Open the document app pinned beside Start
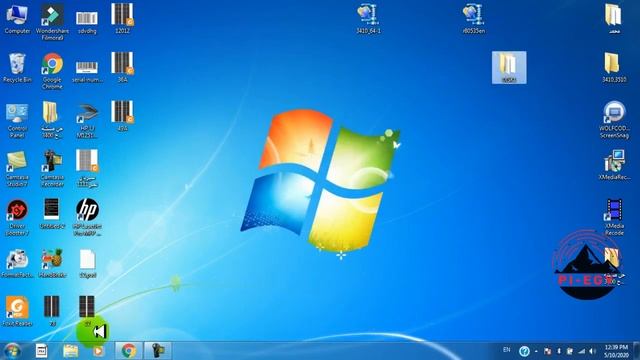640x360 pixels. point(41,351)
